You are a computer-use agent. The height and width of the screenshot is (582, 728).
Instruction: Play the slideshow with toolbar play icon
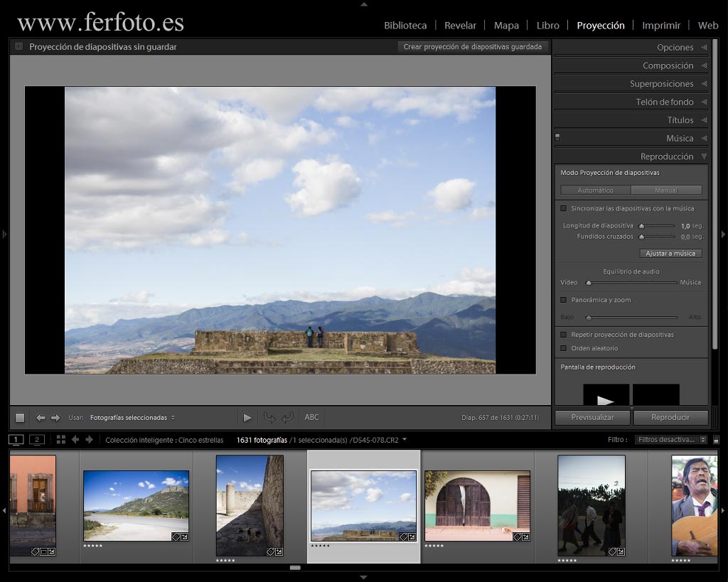tap(247, 418)
